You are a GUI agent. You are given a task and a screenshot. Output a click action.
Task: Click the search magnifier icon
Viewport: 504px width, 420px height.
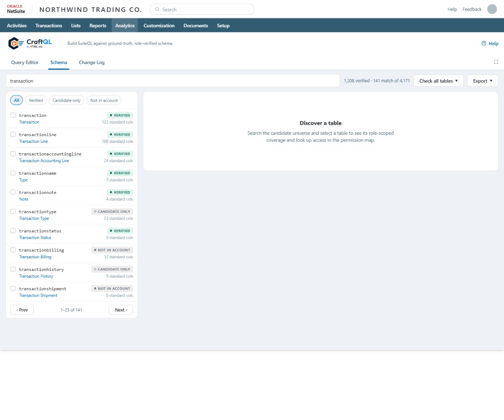(157, 9)
